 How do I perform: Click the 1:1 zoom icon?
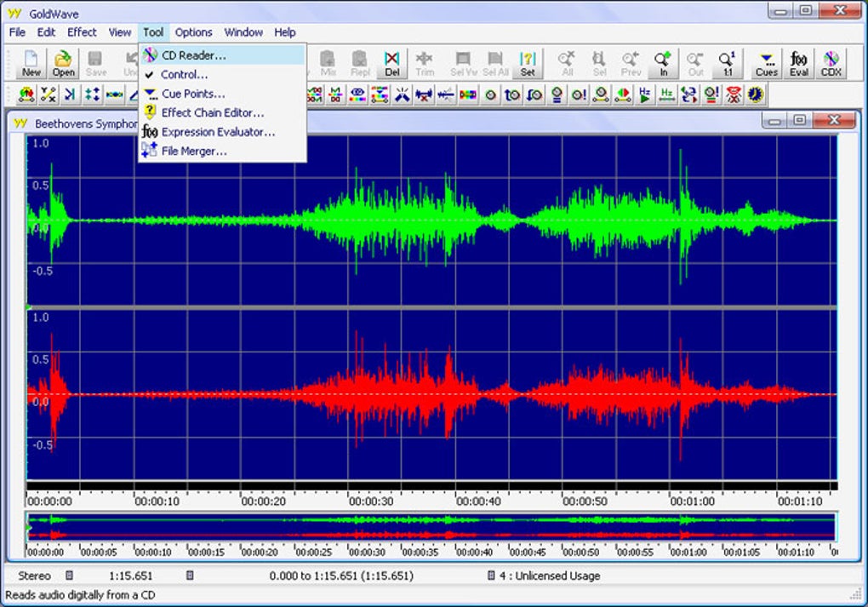727,63
